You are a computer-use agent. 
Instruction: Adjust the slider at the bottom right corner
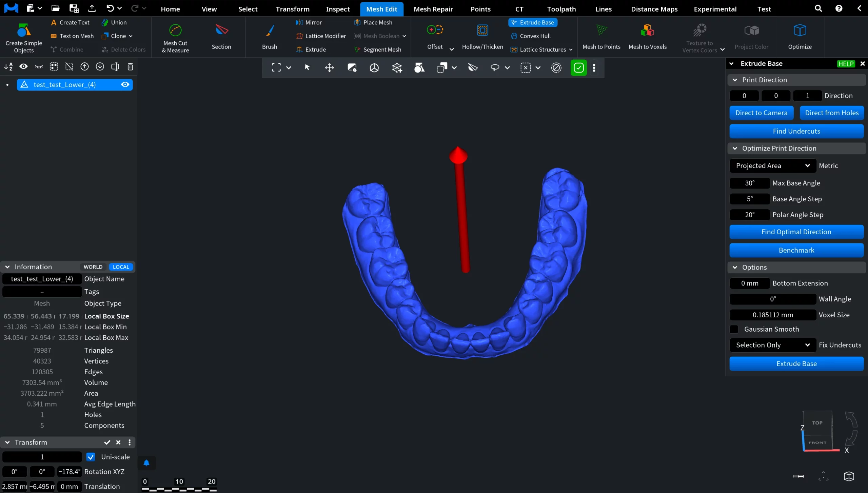(x=797, y=476)
